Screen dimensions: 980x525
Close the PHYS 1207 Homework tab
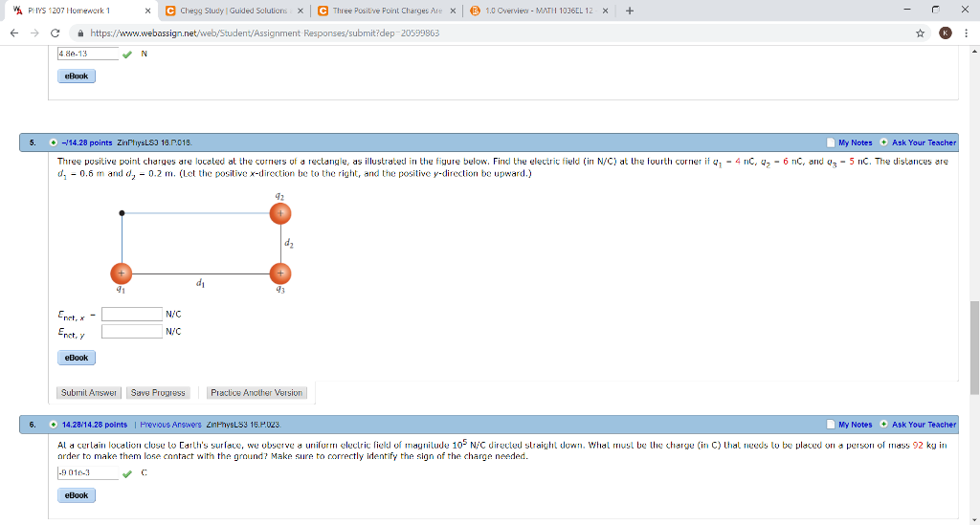pos(147,11)
